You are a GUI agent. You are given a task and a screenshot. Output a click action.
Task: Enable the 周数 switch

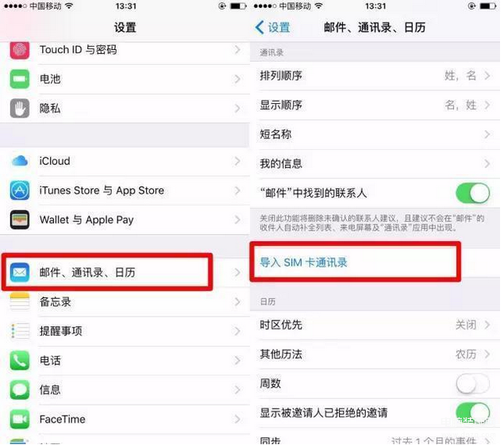click(472, 384)
